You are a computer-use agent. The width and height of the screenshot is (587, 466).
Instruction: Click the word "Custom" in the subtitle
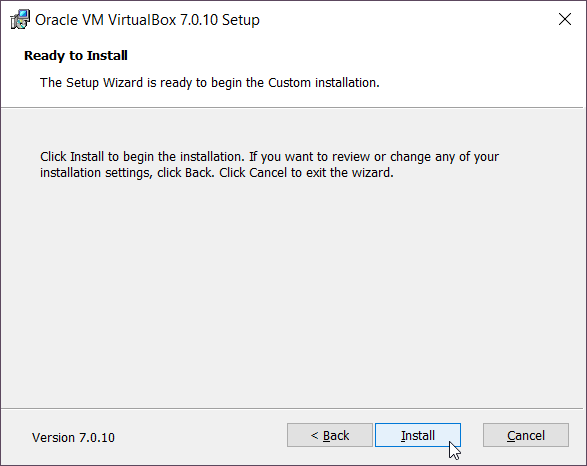pyautogui.click(x=289, y=82)
